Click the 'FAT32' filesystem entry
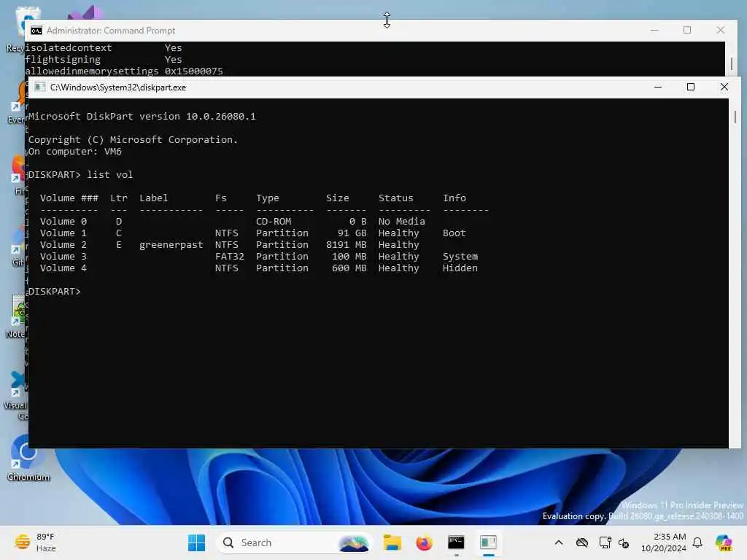This screenshot has width=747, height=560. click(229, 256)
